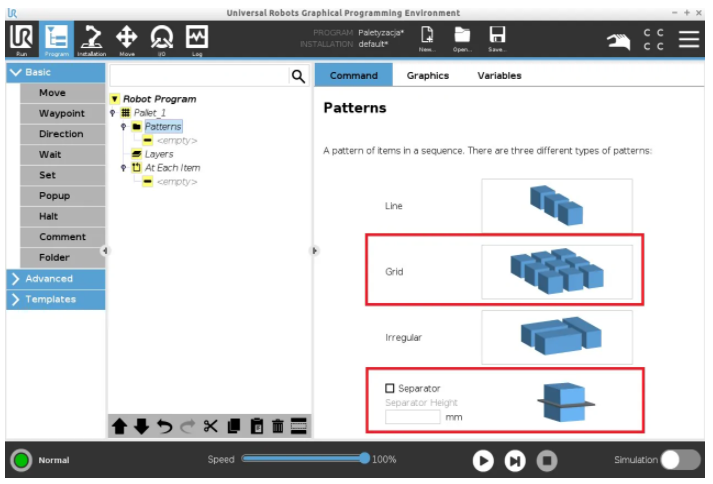Click the search magnifier icon
713x484 pixels.
(x=298, y=76)
